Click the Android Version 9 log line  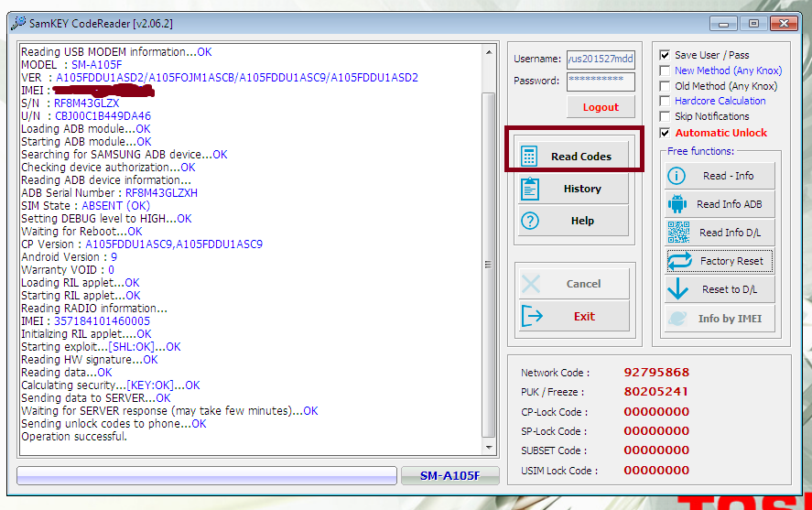pos(69,257)
